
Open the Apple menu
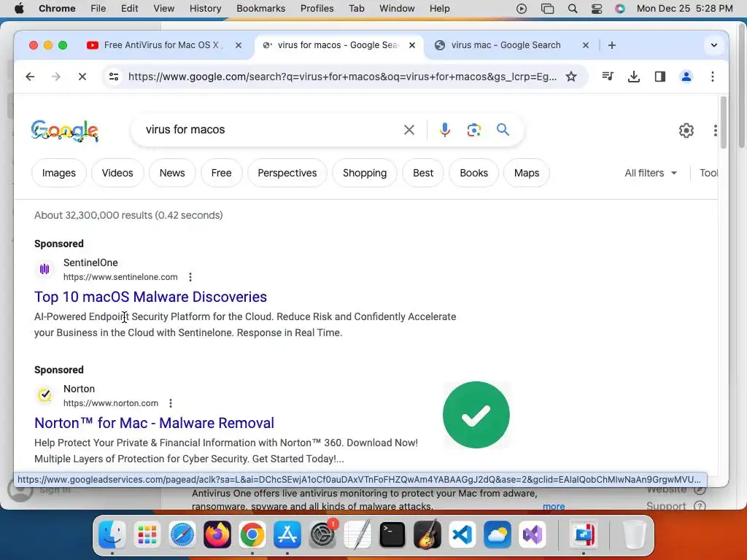[19, 8]
